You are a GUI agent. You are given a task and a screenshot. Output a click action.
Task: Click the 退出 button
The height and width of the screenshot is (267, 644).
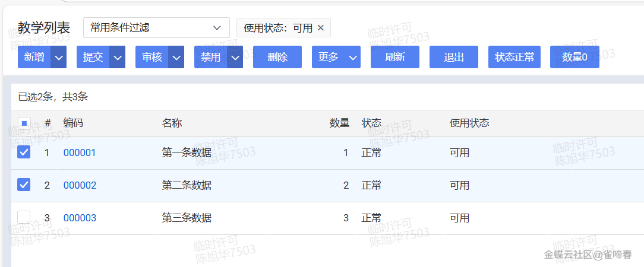[454, 57]
